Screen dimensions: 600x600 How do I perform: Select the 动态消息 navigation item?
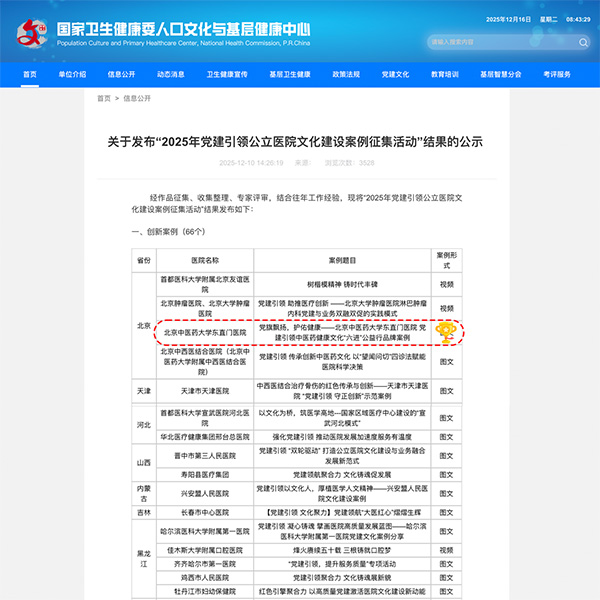pos(170,75)
